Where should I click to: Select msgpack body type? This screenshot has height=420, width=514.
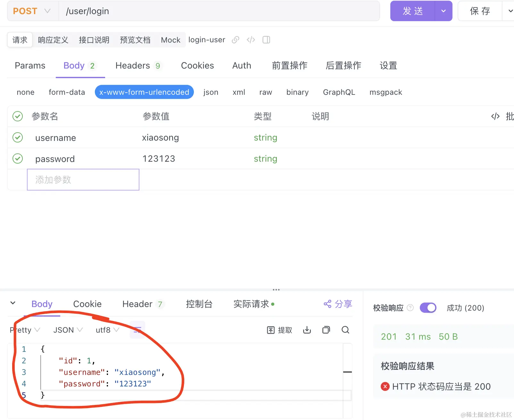point(386,92)
